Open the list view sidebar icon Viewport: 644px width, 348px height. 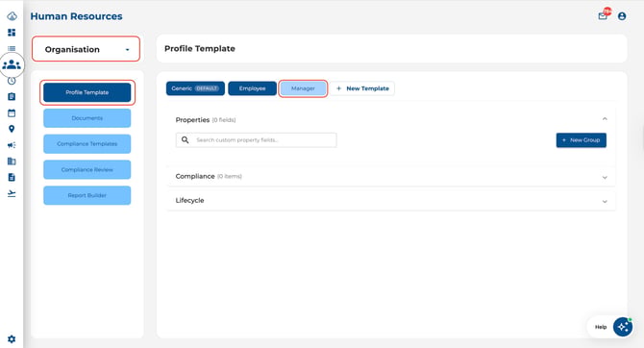point(12,48)
